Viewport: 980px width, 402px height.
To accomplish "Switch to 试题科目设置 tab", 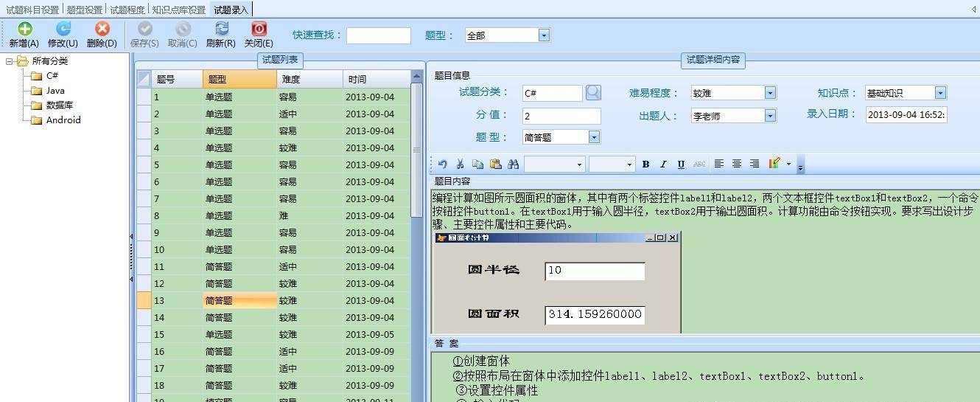I will [x=32, y=10].
